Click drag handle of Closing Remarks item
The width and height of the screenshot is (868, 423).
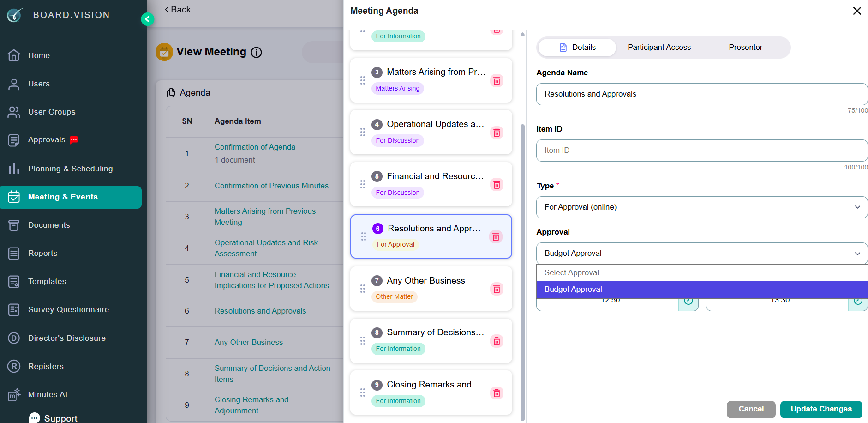point(363,393)
